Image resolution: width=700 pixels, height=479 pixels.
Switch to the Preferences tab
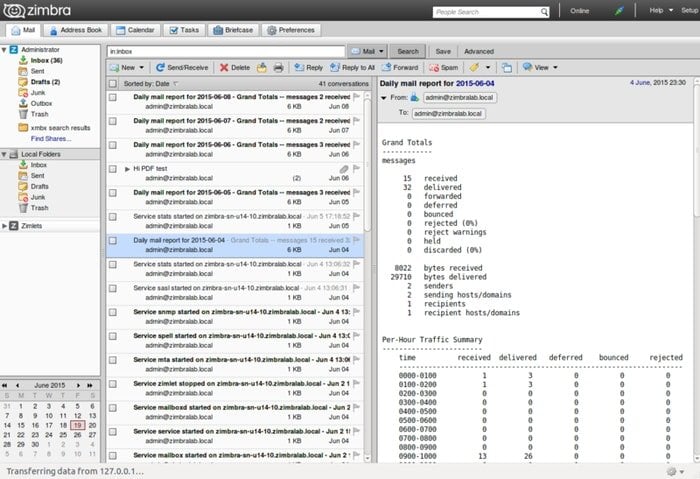point(291,30)
